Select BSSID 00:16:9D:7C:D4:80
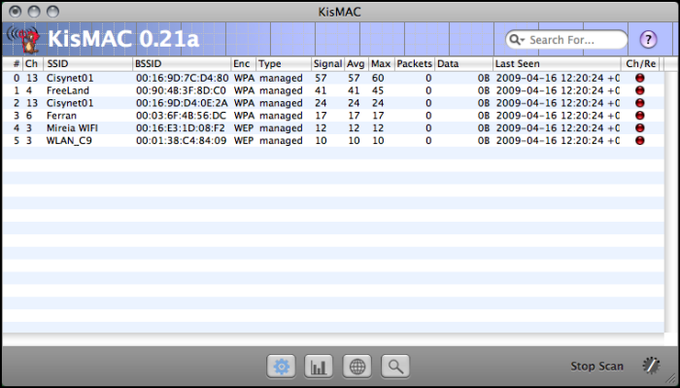This screenshot has height=388, width=680. point(182,78)
